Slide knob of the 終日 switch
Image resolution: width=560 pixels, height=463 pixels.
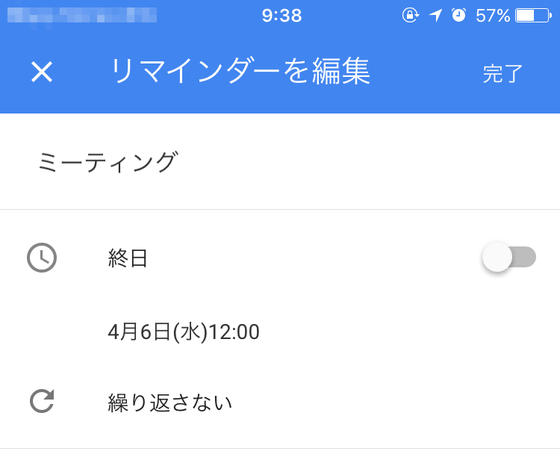coord(497,257)
